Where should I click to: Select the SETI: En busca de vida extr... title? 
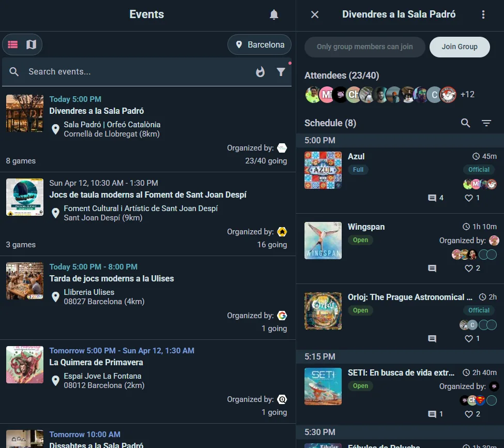(401, 373)
